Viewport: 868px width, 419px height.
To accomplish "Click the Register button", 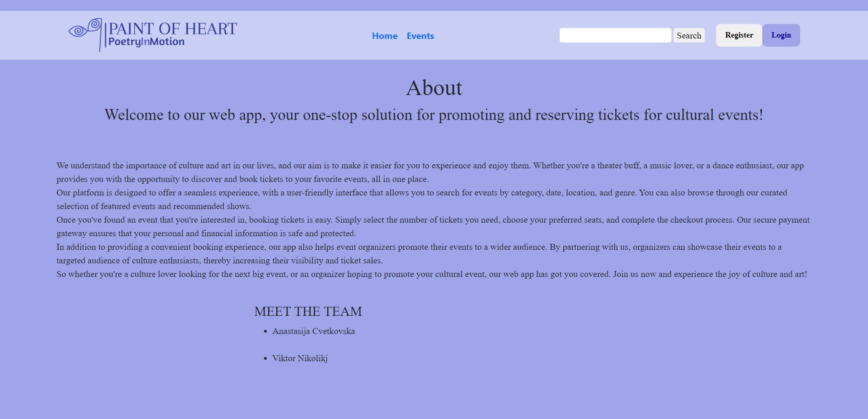I will [x=739, y=35].
